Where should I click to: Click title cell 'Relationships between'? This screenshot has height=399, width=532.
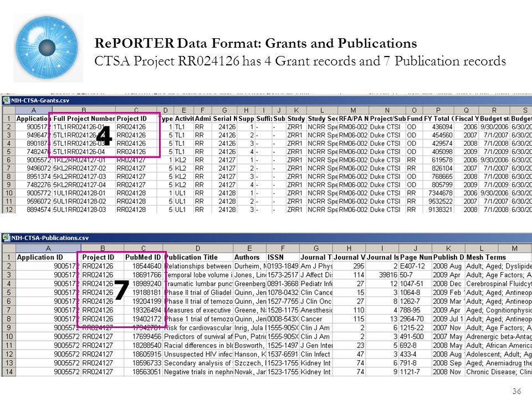click(198, 266)
